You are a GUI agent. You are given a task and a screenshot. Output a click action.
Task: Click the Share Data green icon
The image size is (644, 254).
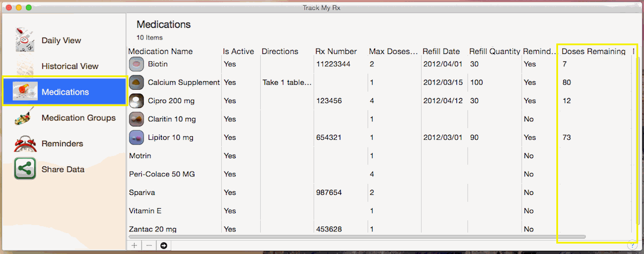[x=24, y=169]
